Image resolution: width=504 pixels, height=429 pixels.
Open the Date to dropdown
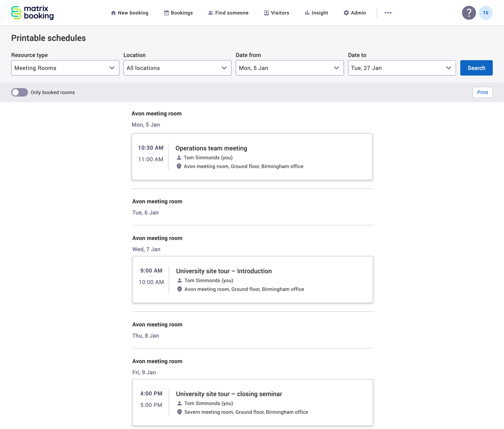coord(402,68)
